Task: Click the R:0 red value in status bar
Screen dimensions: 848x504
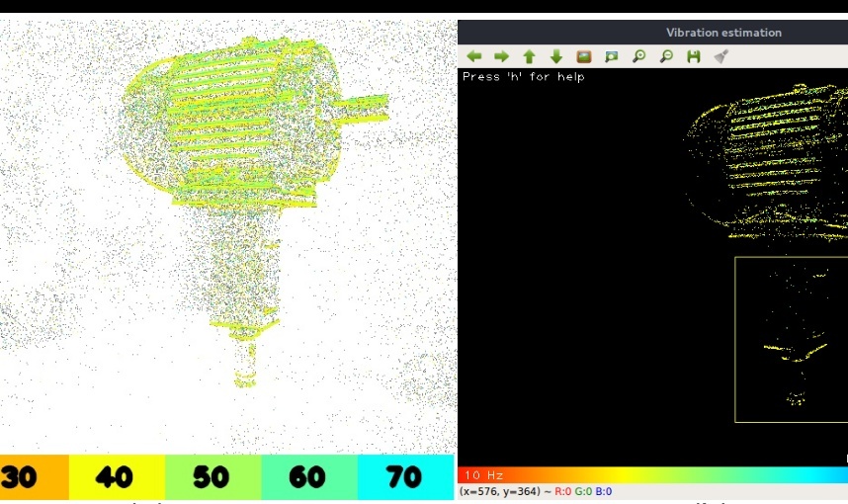Action: (x=563, y=491)
